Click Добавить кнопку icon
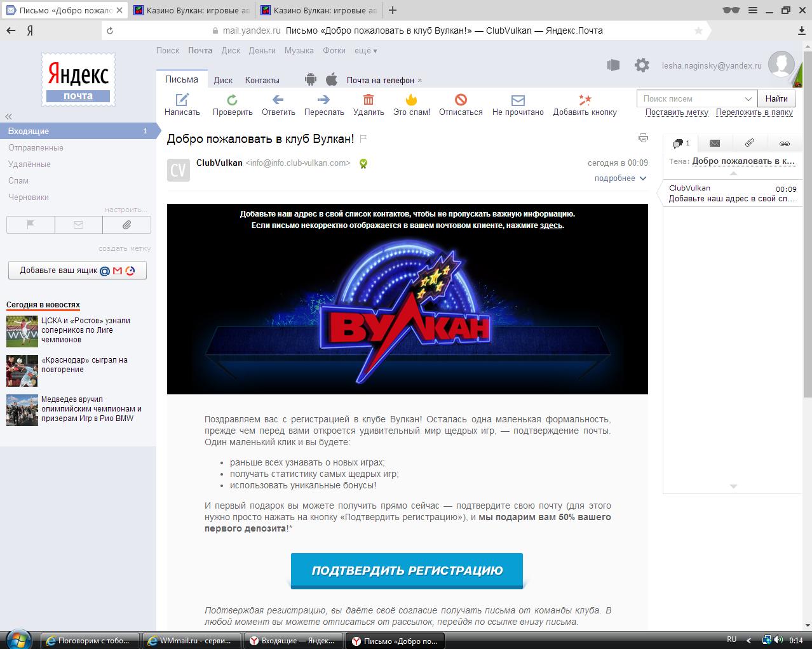 tap(585, 99)
